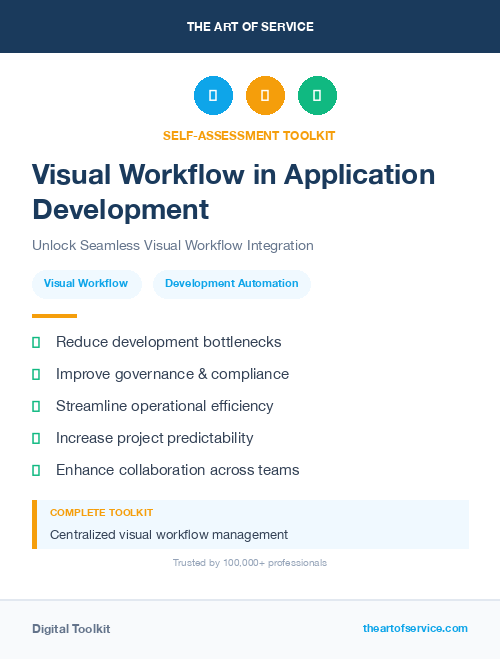Viewport: 500px width, 659px height.
Task: Click the blue circle icon
Action: [x=213, y=95]
